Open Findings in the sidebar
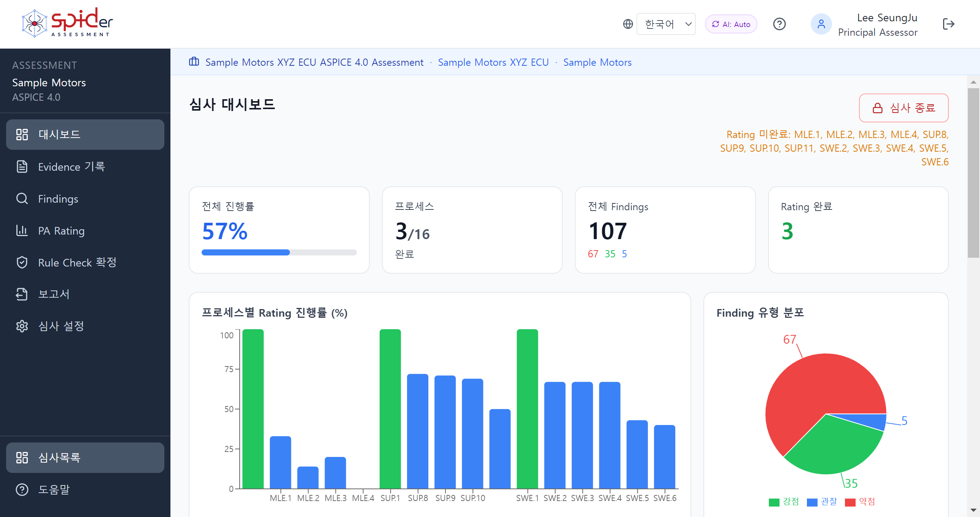980x517 pixels. pyautogui.click(x=85, y=198)
